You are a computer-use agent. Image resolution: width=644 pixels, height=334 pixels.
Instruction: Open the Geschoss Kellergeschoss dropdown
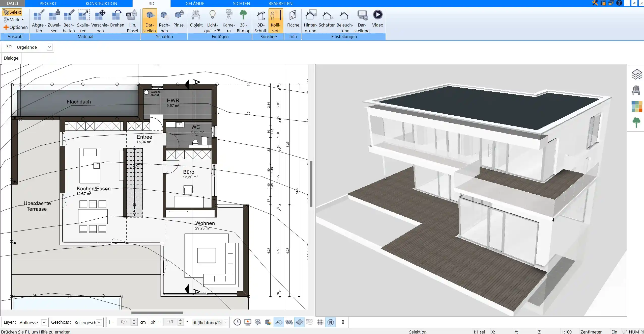[99, 322]
